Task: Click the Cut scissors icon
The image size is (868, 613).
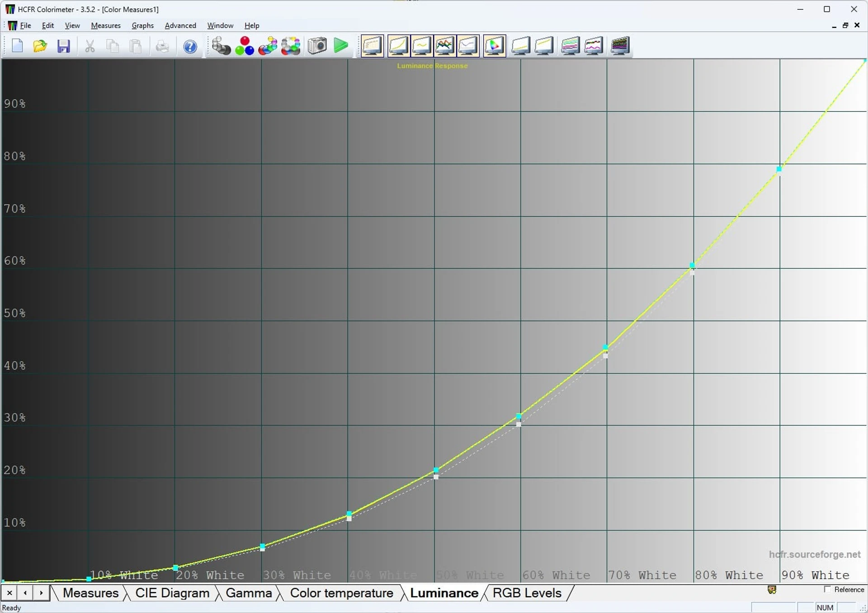Action: tap(90, 46)
